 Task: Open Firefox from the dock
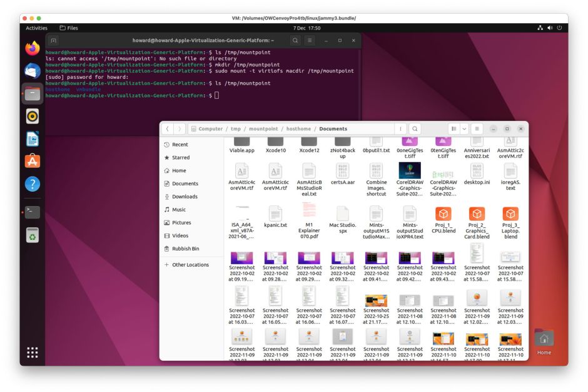[33, 48]
